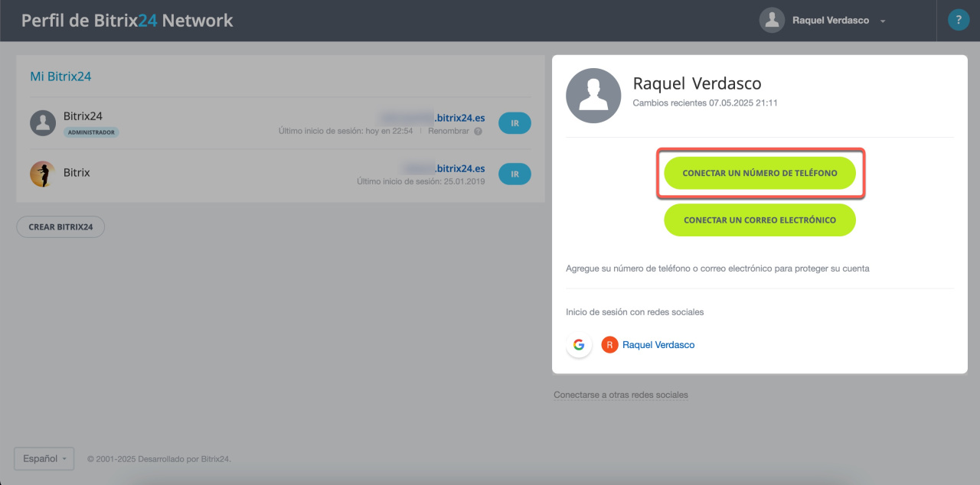980x485 pixels.
Task: Click Cambios recientes 07.05.2025 21:11 text
Action: (x=705, y=103)
